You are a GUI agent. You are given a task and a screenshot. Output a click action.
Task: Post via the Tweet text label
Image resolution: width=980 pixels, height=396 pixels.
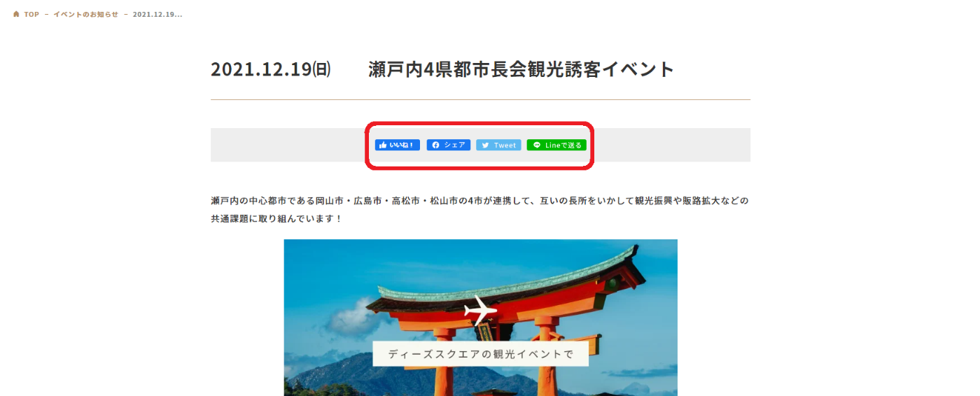coord(505,146)
